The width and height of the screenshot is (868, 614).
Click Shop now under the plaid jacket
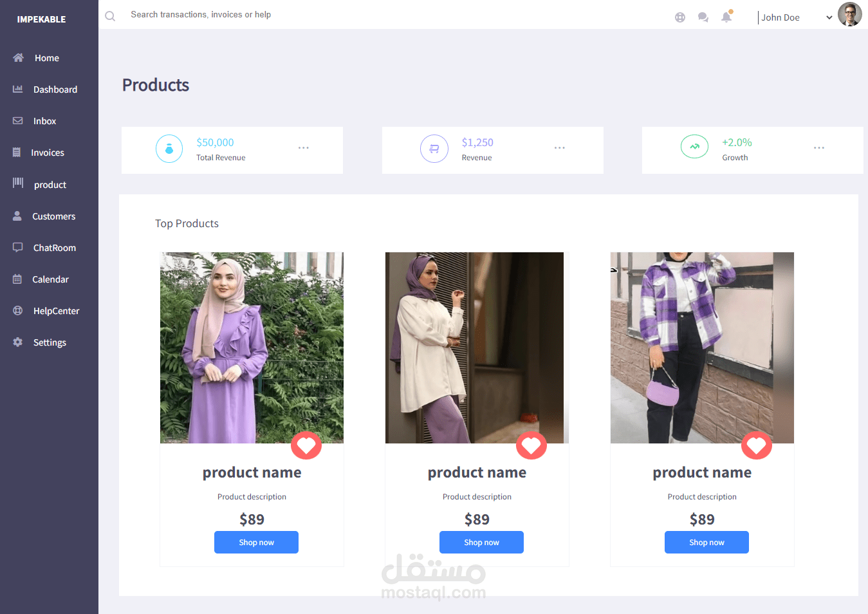706,543
